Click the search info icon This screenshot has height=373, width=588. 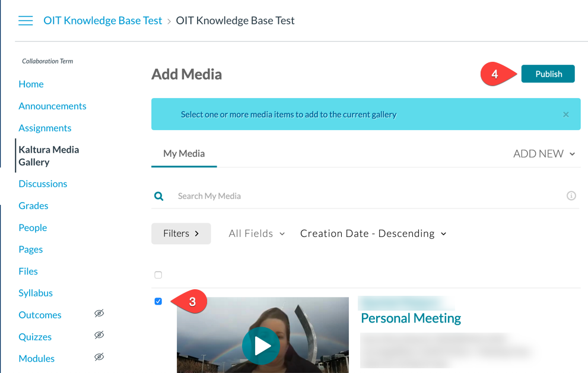point(571,196)
